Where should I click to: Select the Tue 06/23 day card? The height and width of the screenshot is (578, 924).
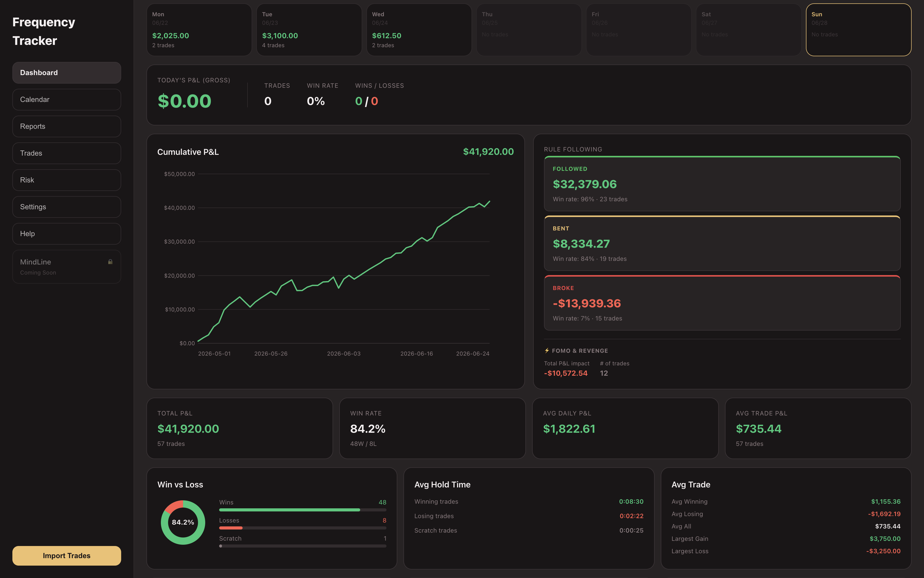[309, 30]
